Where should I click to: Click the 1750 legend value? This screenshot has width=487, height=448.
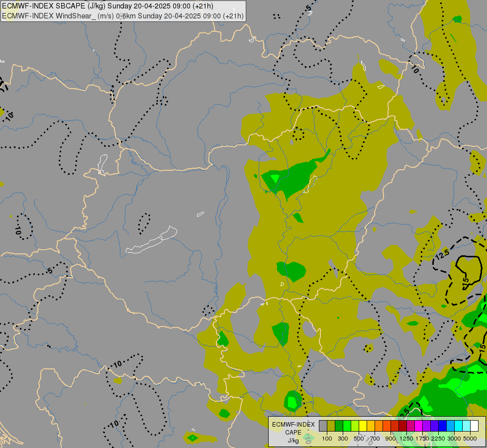click(x=422, y=439)
